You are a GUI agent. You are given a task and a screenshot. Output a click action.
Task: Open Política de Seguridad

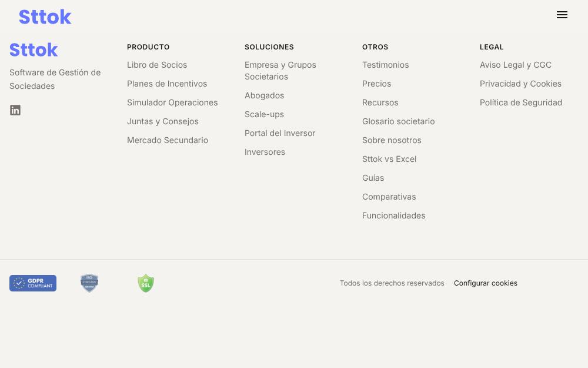[x=521, y=102]
